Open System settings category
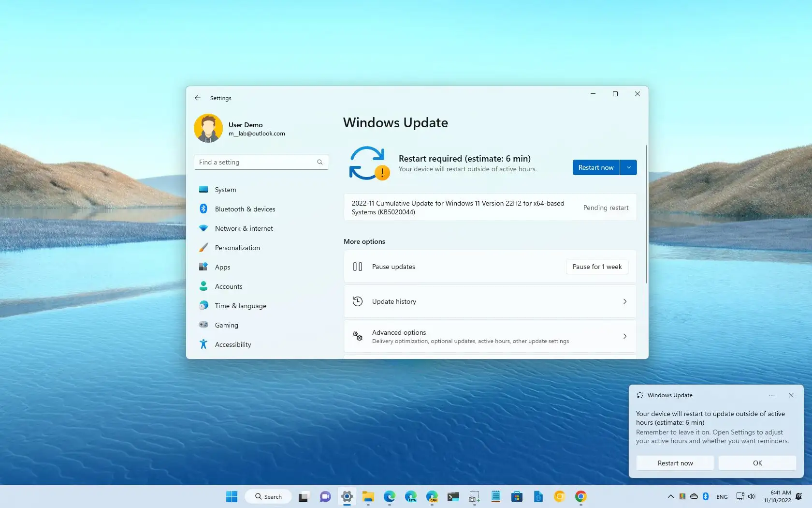 225,190
